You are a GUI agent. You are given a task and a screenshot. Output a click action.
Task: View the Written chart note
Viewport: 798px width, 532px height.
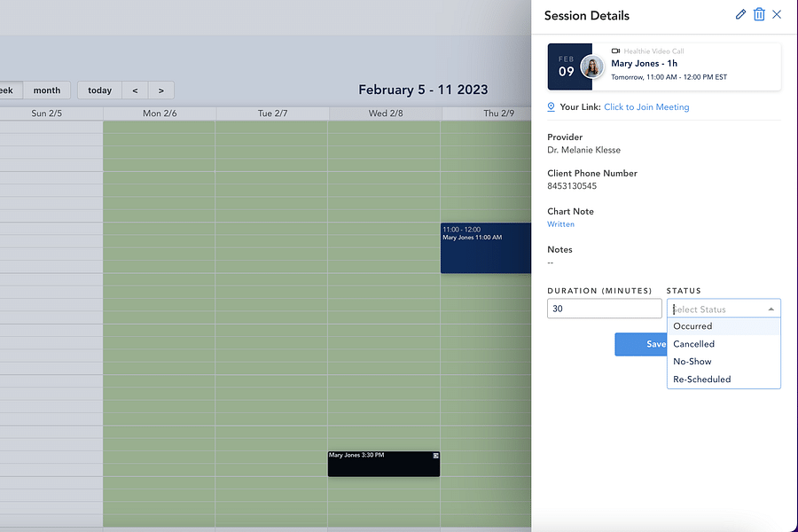tap(560, 223)
